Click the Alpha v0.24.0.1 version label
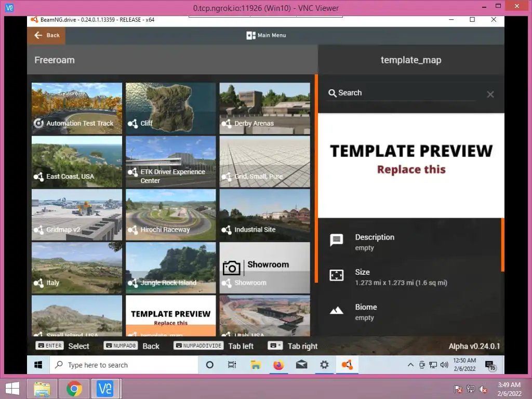The image size is (532, 399). click(x=474, y=347)
